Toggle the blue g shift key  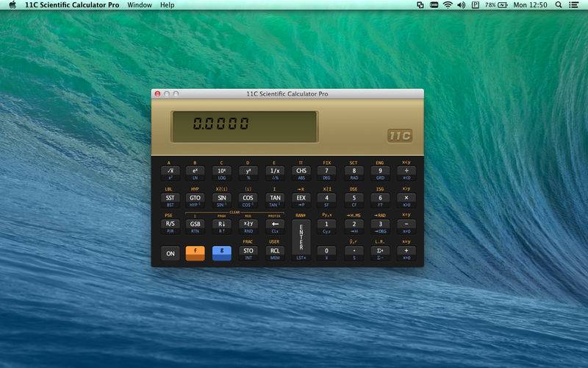(x=222, y=253)
